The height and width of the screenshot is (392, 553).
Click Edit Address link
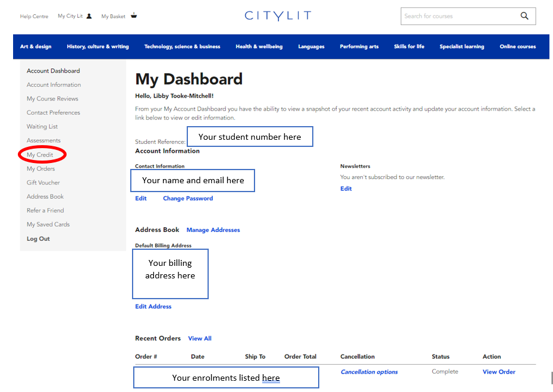click(x=153, y=306)
